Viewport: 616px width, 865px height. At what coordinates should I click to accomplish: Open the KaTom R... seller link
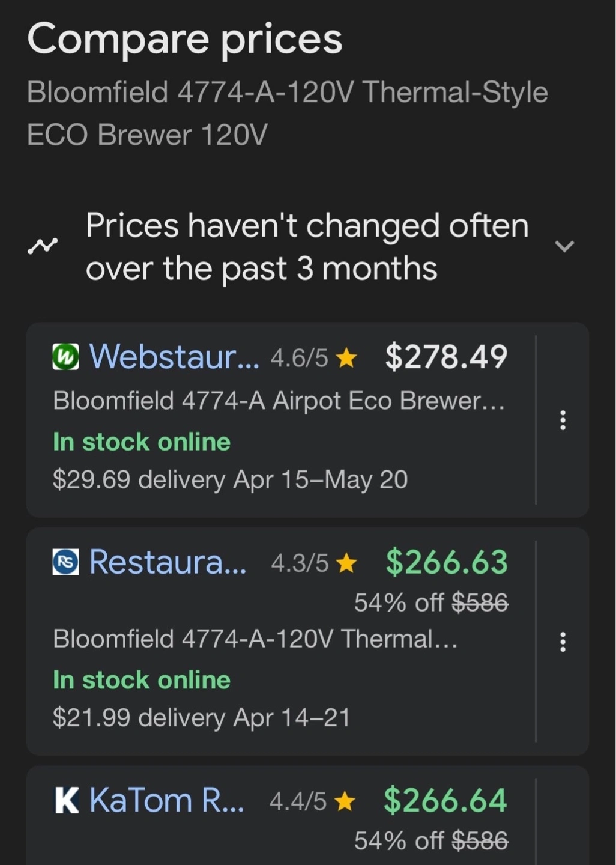167,800
